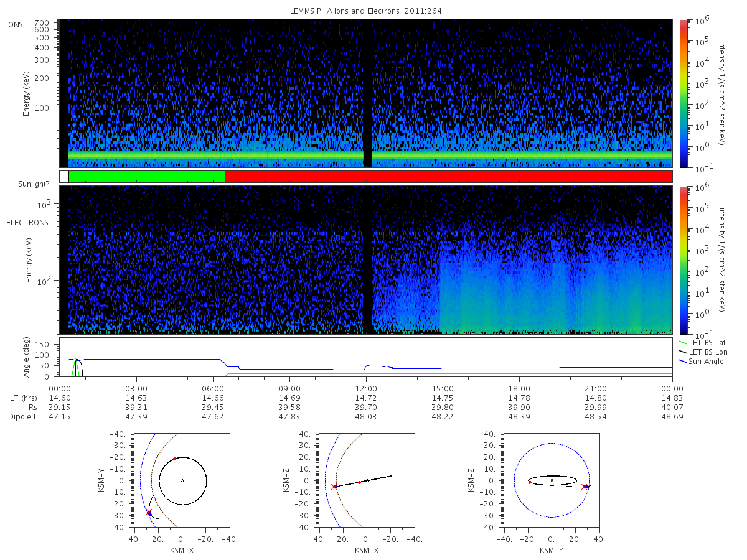Image resolution: width=747 pixels, height=560 pixels.
Task: Click the red dot on the orbit in the KSM-X/KSM-Y plot
Action: pyautogui.click(x=174, y=459)
